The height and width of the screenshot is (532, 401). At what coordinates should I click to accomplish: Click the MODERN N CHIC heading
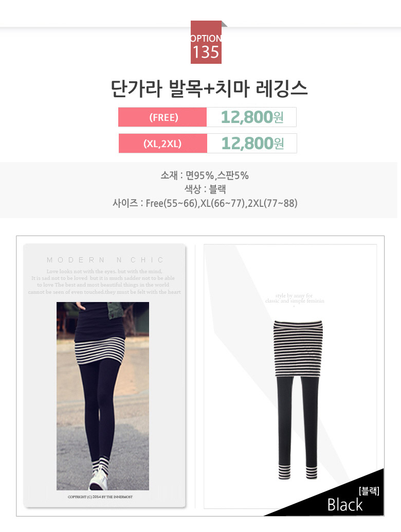(105, 260)
